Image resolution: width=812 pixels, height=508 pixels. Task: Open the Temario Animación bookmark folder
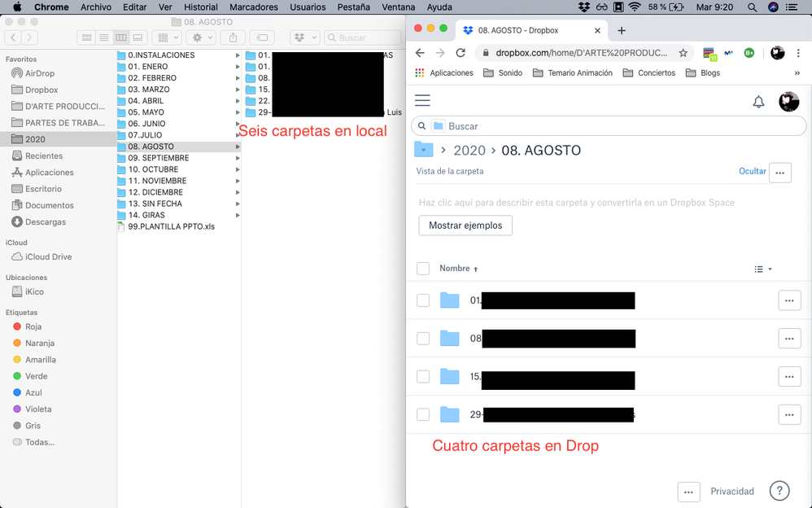click(x=573, y=73)
